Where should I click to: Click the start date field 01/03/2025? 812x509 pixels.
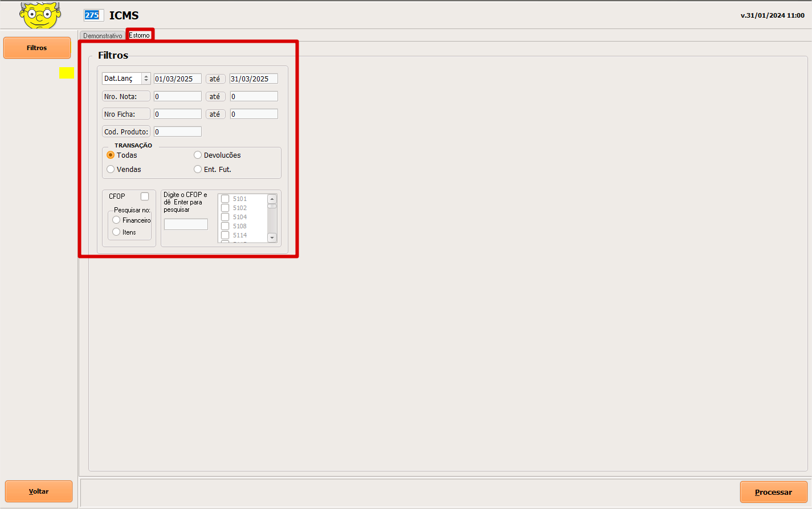(x=177, y=79)
